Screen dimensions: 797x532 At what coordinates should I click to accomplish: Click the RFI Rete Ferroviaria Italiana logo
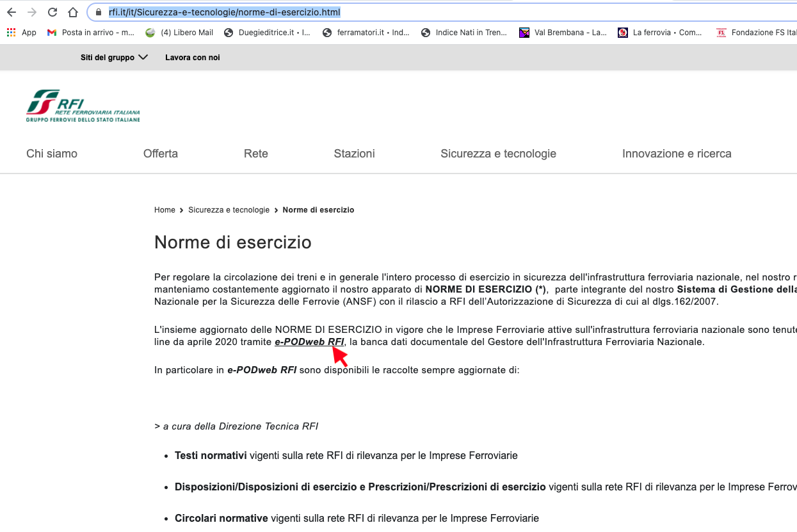(x=82, y=106)
